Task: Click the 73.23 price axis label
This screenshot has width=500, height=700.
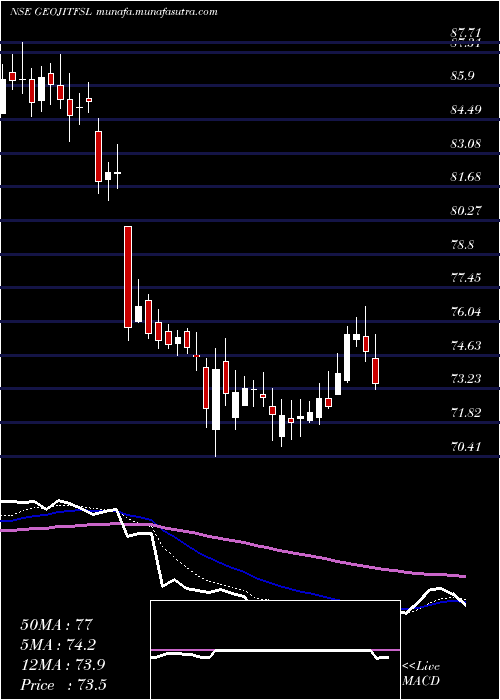Action: click(466, 379)
